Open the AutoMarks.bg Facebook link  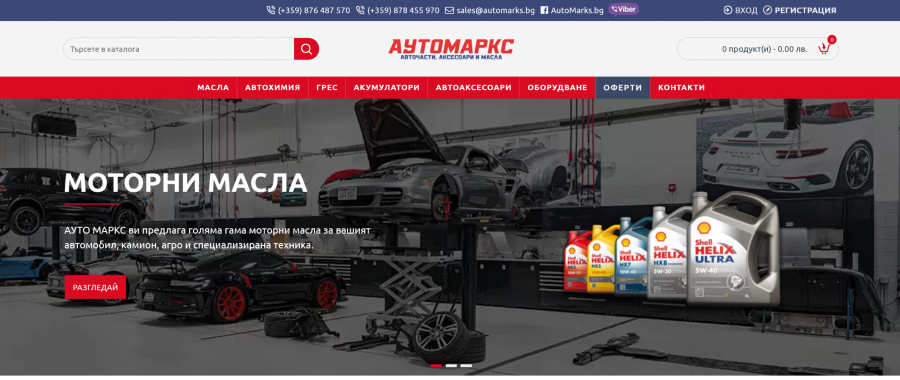577,10
